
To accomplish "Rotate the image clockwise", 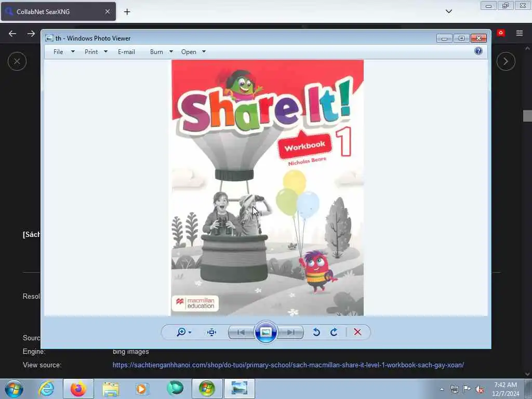I will point(334,332).
